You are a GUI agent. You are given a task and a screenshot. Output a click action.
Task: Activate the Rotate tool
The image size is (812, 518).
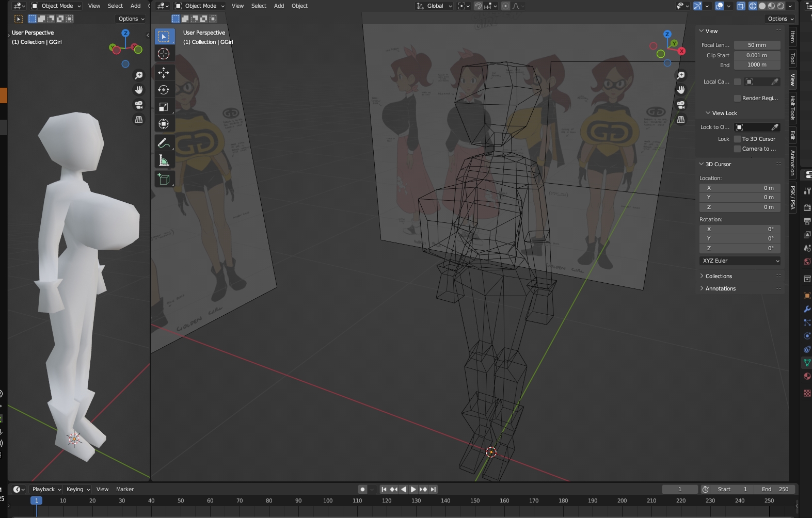coord(164,90)
